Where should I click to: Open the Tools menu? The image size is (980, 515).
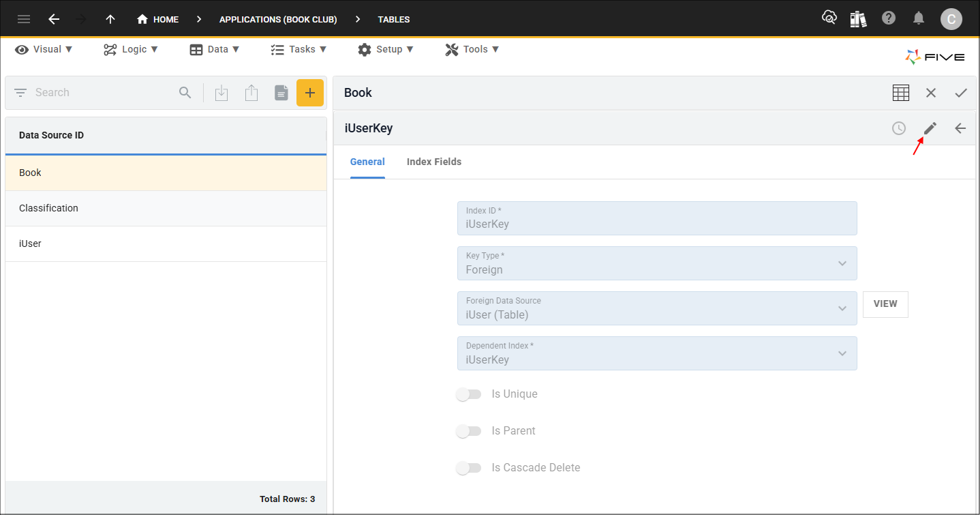tap(472, 49)
